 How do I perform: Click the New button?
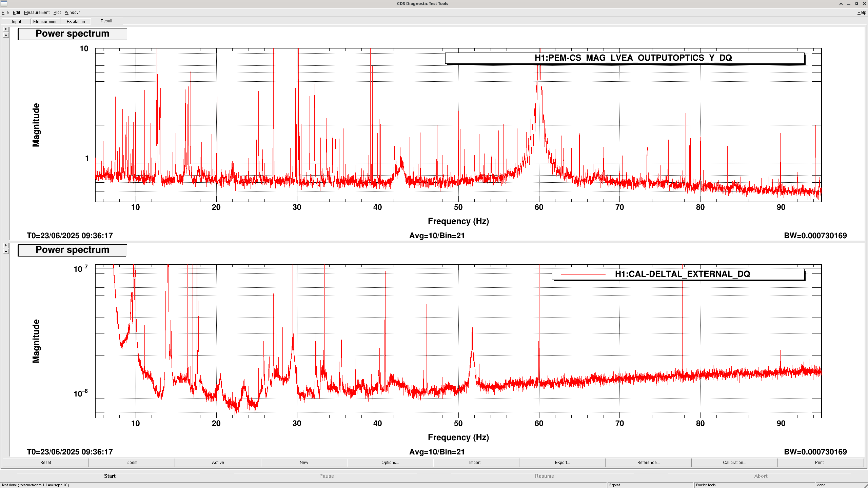304,463
